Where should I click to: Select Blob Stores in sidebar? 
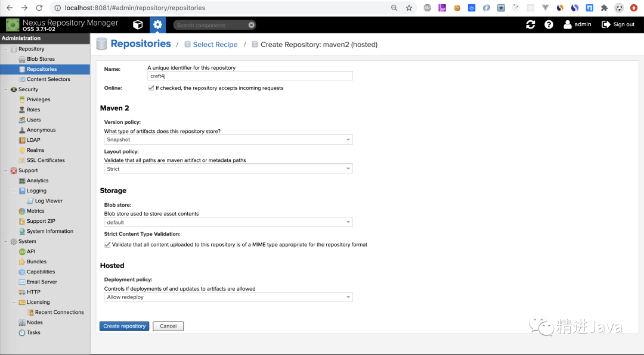(41, 59)
